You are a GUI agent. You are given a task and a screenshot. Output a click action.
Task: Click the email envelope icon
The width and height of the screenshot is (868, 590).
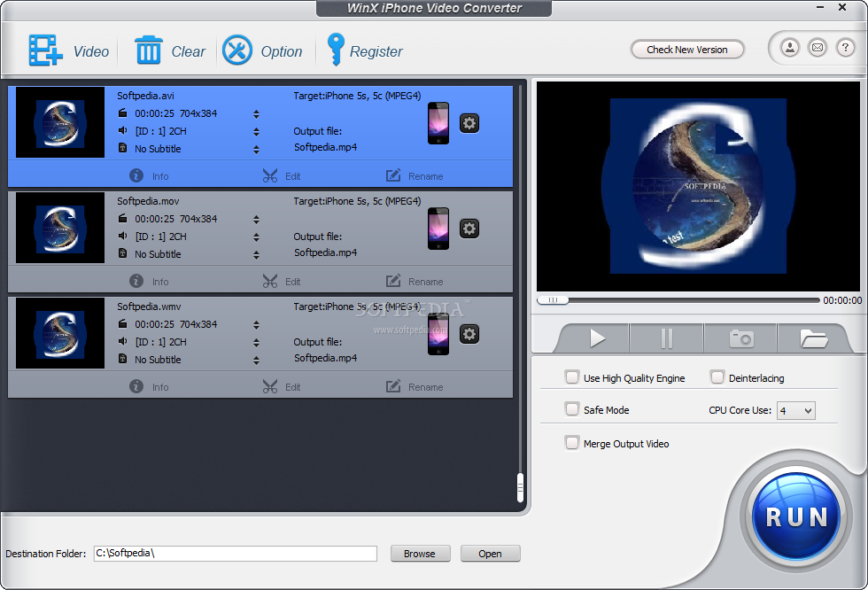[817, 48]
